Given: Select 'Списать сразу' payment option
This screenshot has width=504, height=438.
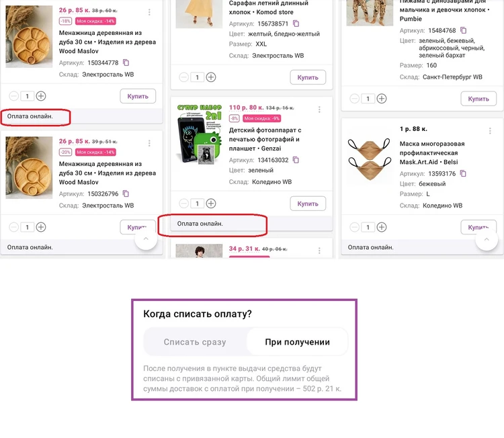Looking at the screenshot, I should click(x=195, y=342).
